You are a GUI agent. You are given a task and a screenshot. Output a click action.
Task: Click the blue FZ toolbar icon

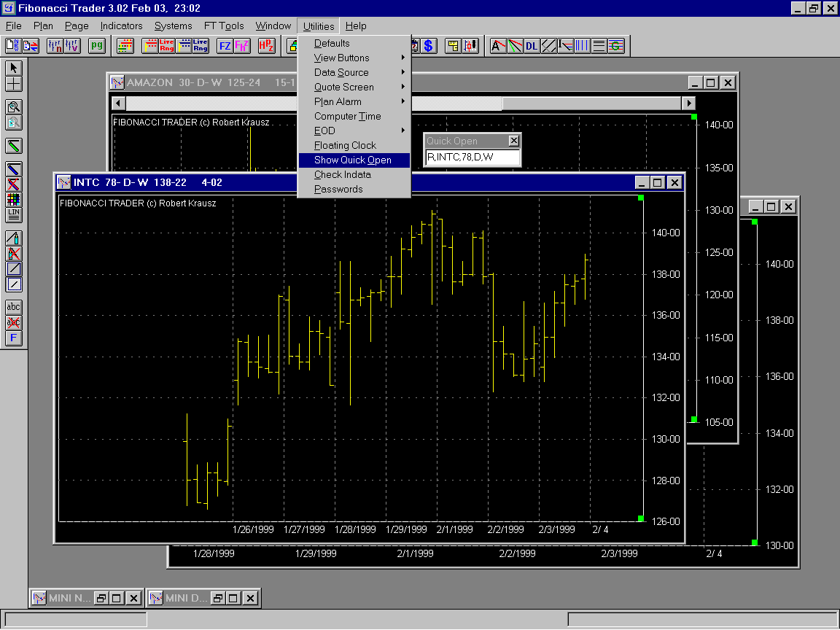click(225, 46)
